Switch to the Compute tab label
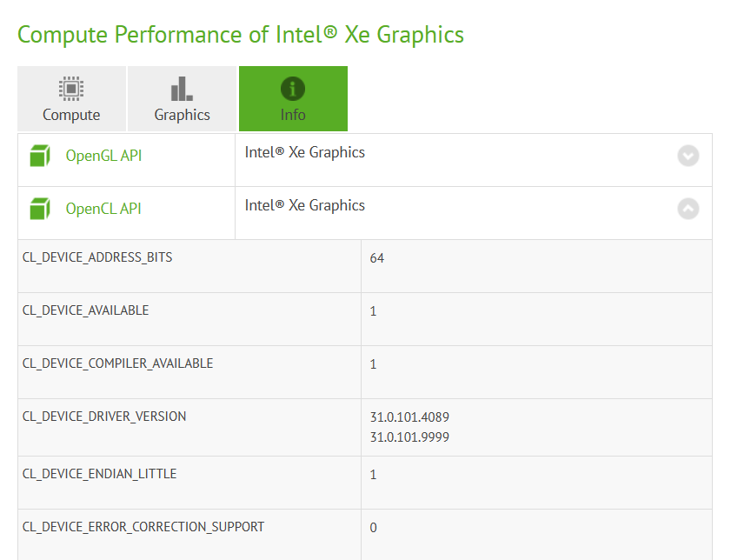 [x=71, y=115]
